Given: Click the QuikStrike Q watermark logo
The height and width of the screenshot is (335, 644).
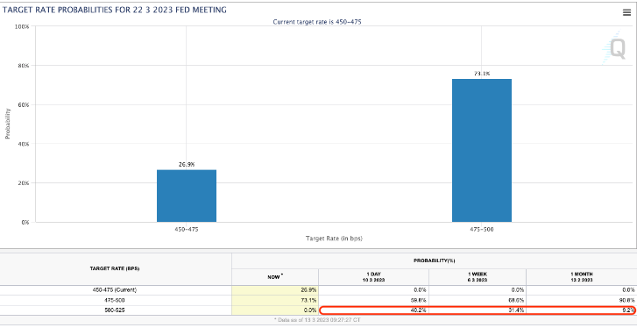Looking at the screenshot, I should pyautogui.click(x=615, y=48).
